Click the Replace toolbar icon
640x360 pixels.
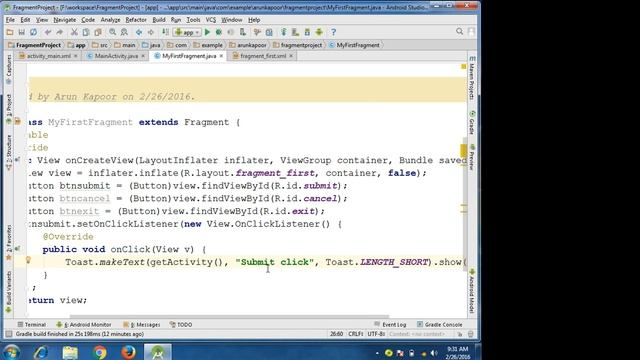pos(124,32)
